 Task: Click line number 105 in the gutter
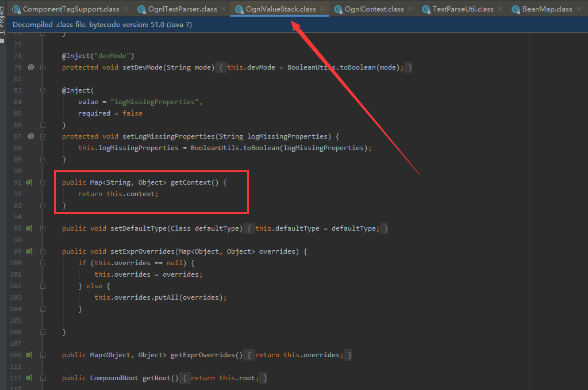coord(16,320)
